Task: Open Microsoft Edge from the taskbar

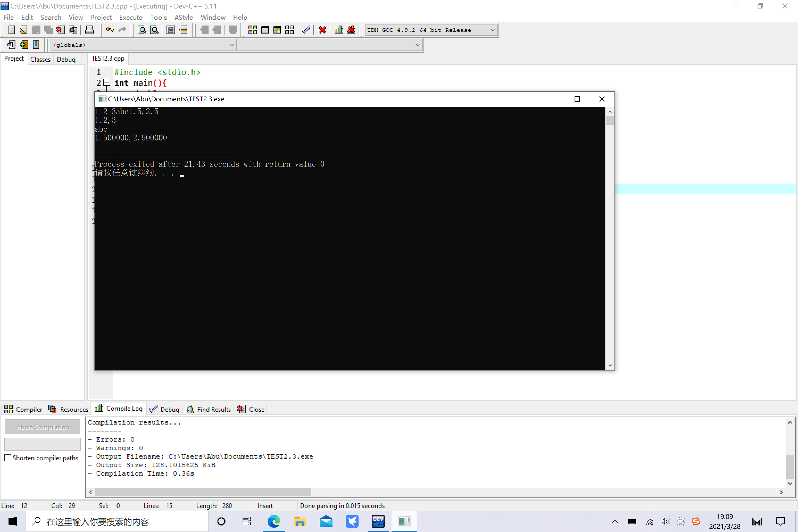Action: 273,521
